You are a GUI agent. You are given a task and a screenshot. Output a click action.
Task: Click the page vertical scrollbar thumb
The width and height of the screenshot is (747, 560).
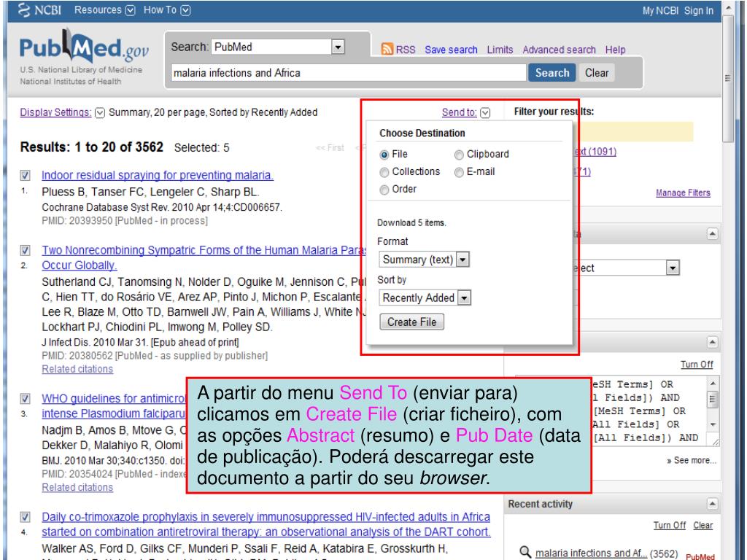click(x=727, y=79)
